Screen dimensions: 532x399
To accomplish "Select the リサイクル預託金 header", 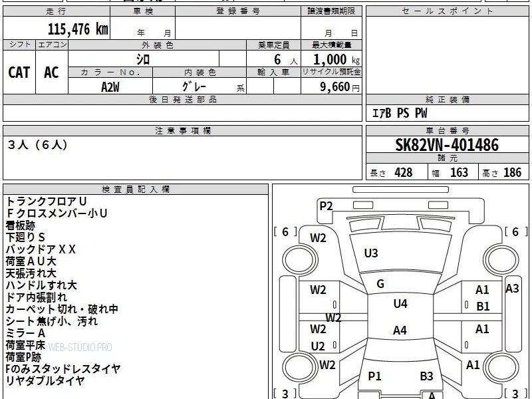I will [x=331, y=72].
